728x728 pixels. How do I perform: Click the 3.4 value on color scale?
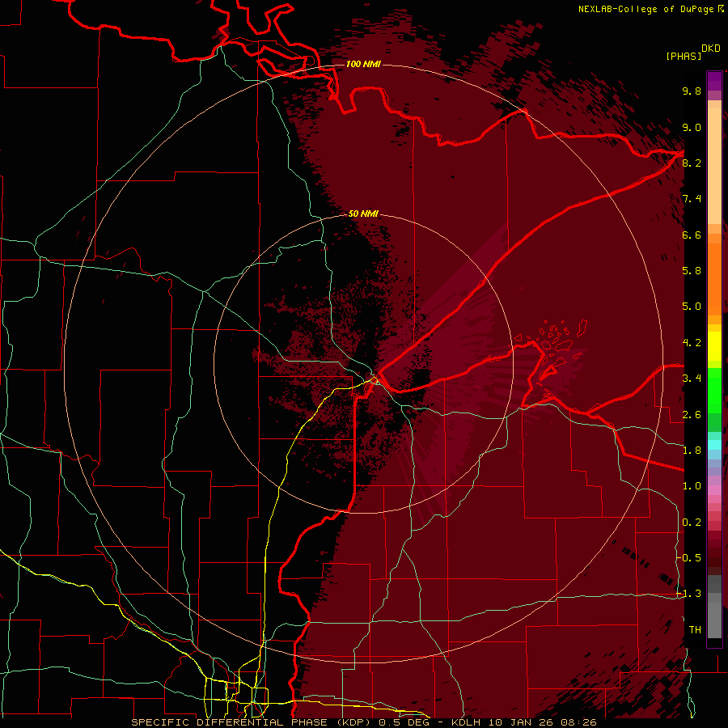point(692,379)
